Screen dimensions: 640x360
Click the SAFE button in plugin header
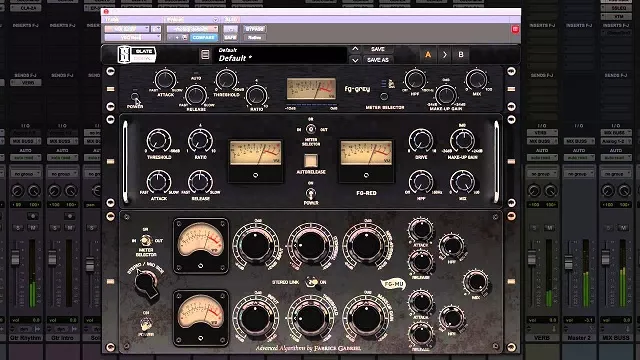pyautogui.click(x=230, y=38)
